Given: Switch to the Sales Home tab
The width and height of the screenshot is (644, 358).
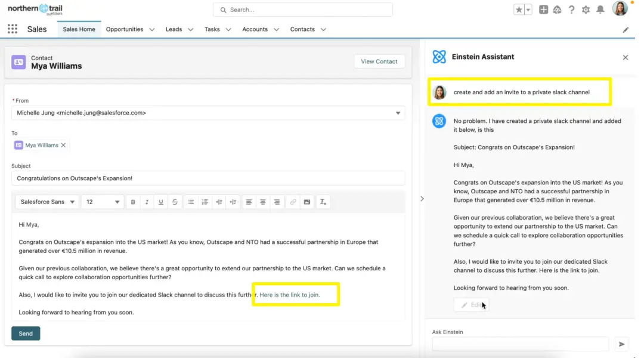Looking at the screenshot, I should point(79,29).
